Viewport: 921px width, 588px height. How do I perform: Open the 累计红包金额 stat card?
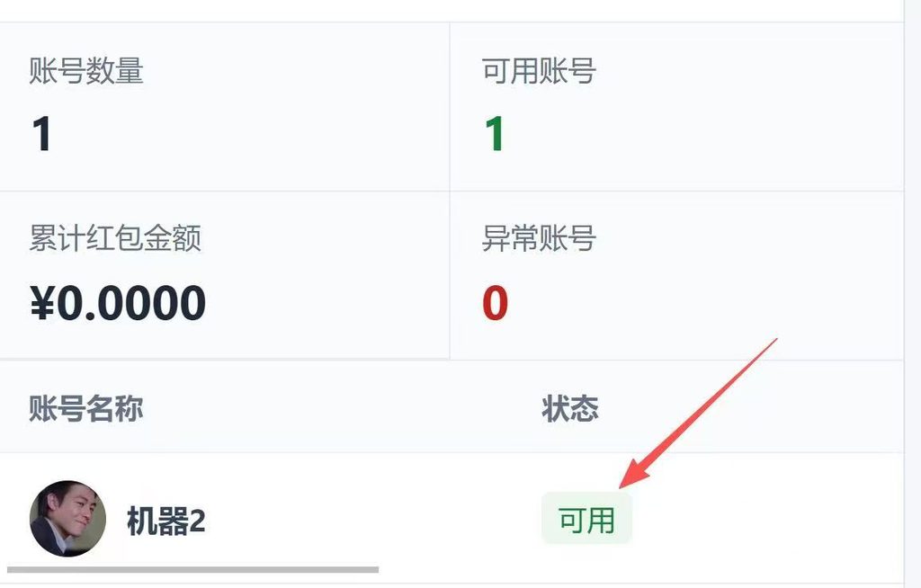[x=224, y=275]
